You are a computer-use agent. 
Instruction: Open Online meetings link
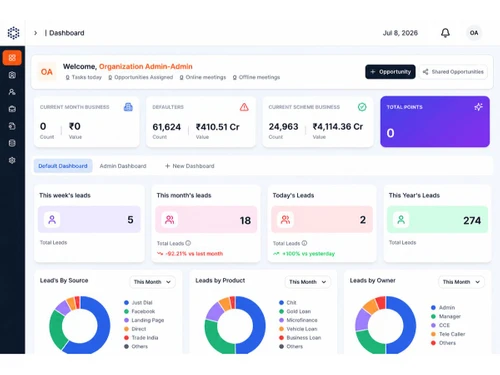203,77
